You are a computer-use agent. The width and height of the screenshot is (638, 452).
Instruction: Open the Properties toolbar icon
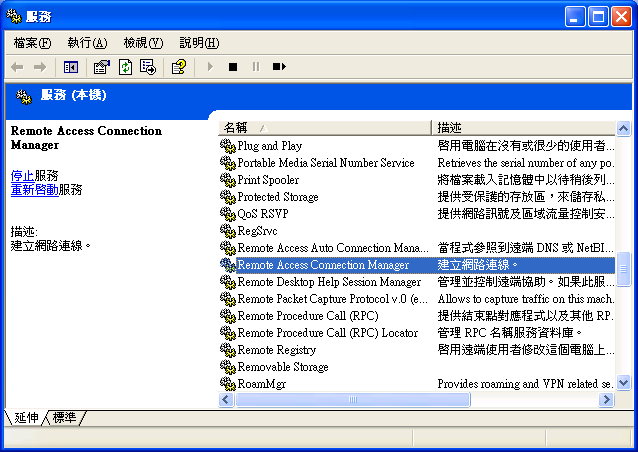[x=102, y=67]
